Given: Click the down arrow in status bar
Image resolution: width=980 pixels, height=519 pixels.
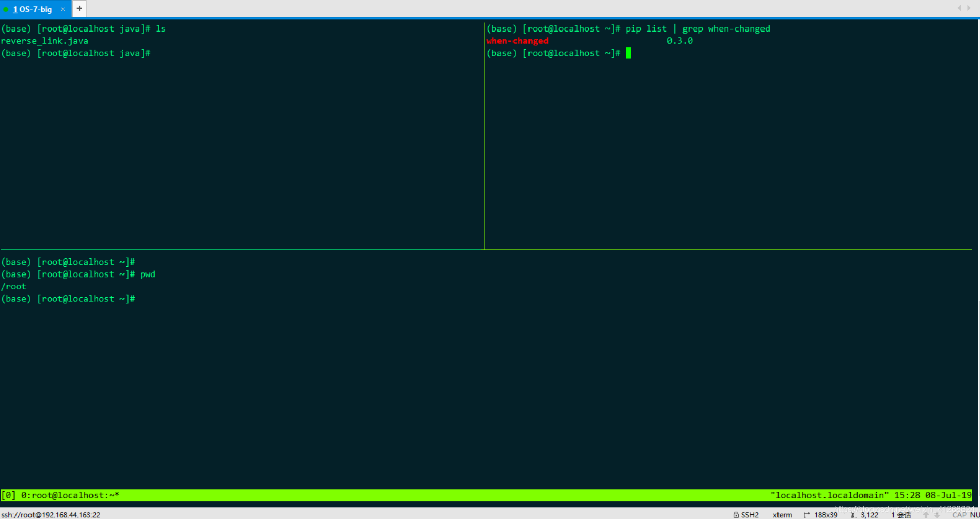Looking at the screenshot, I should pos(937,515).
